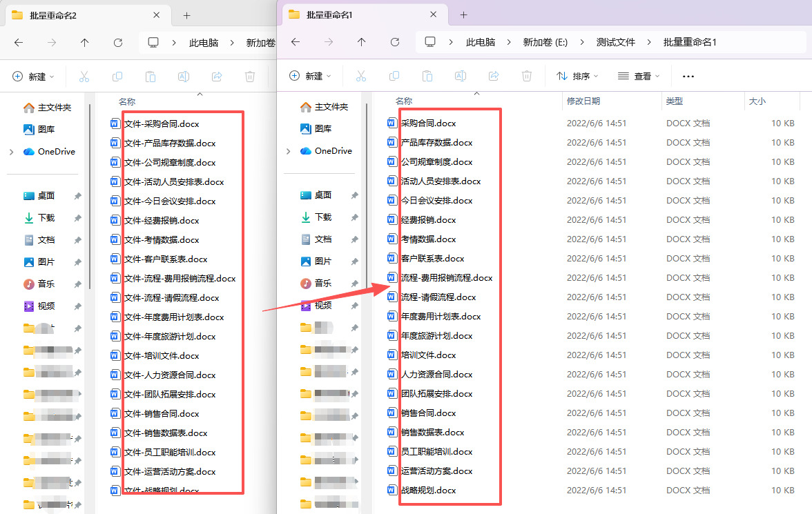The image size is (812, 514).
Task: Click Cut icon in 批量重命名1 toolbar
Action: [x=361, y=76]
